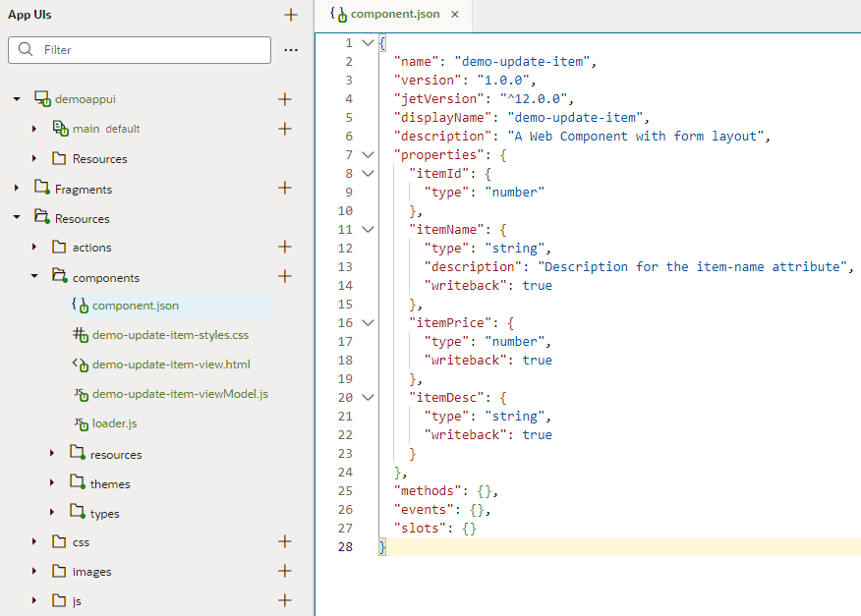Click the magnifier icon in the Filter box

[x=26, y=48]
